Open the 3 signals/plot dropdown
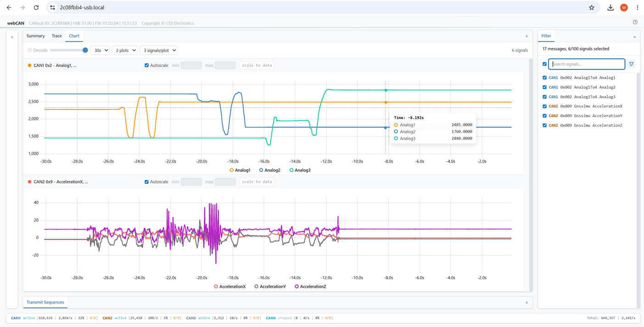This screenshot has height=327, width=644. click(x=158, y=50)
